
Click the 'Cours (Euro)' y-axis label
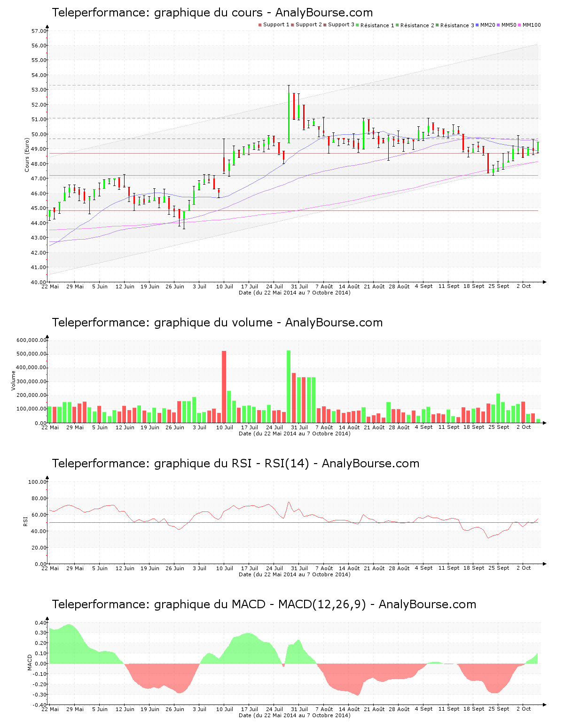pyautogui.click(x=27, y=155)
